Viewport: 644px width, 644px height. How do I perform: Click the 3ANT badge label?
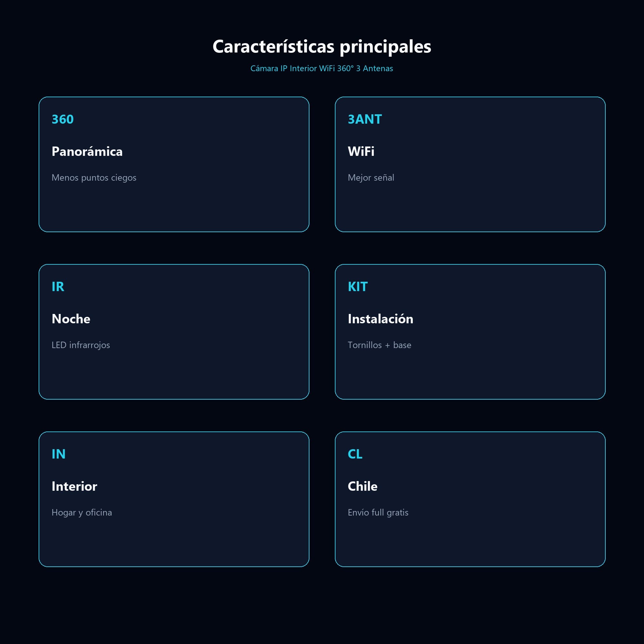point(365,119)
